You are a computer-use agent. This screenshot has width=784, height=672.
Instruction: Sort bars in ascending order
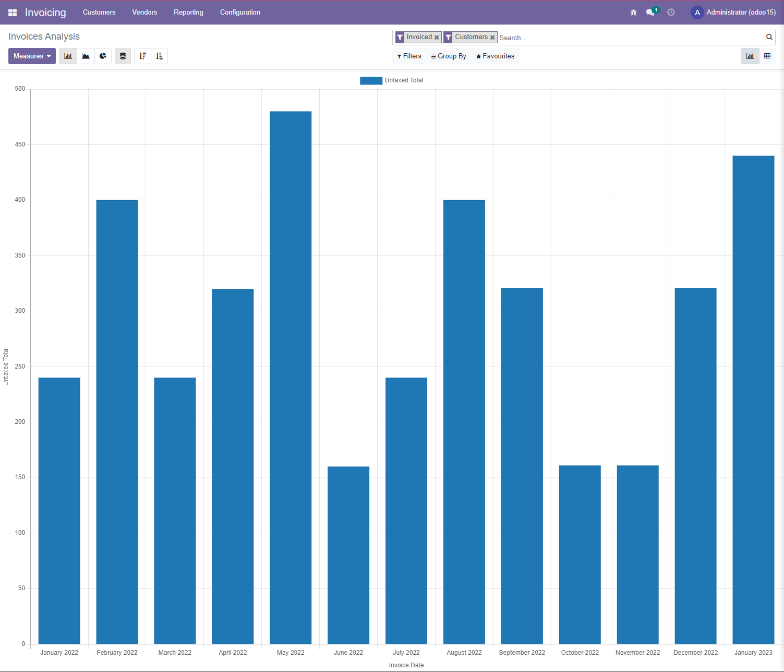[159, 56]
